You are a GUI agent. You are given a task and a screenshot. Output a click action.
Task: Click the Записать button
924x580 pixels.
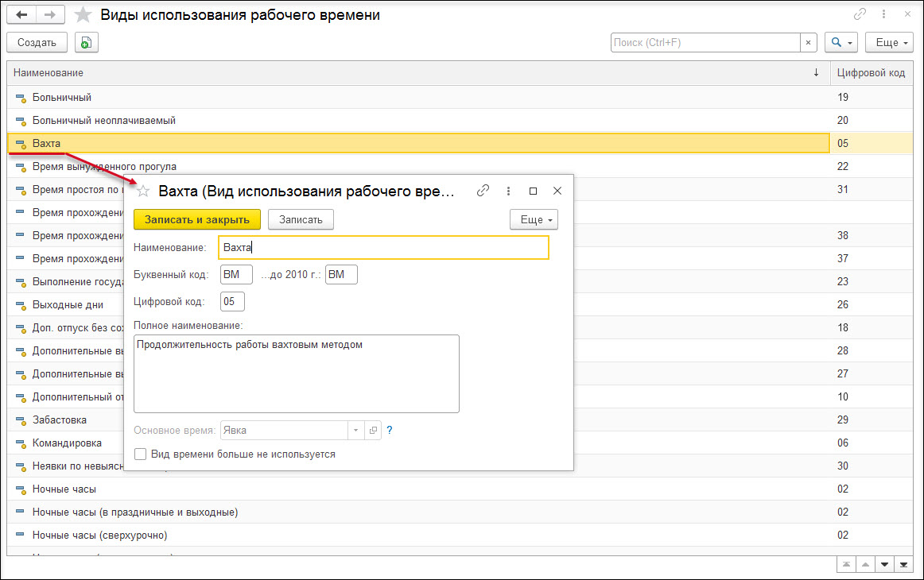pos(301,219)
